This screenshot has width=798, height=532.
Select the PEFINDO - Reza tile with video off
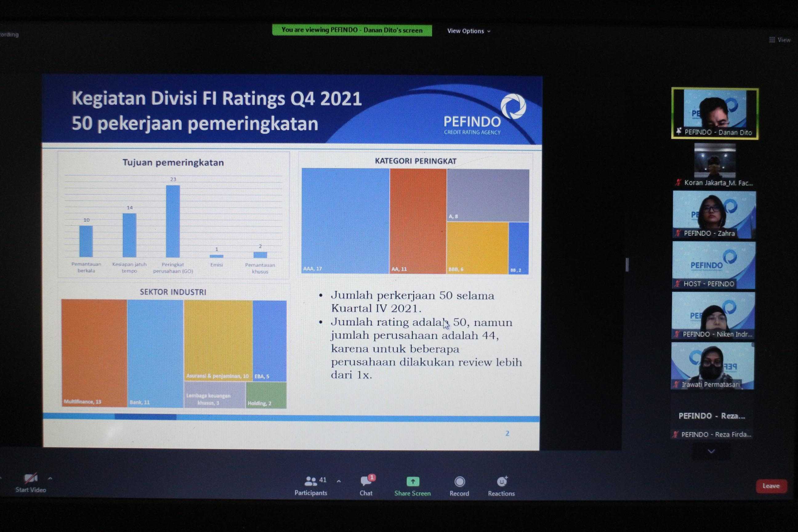[x=712, y=416]
